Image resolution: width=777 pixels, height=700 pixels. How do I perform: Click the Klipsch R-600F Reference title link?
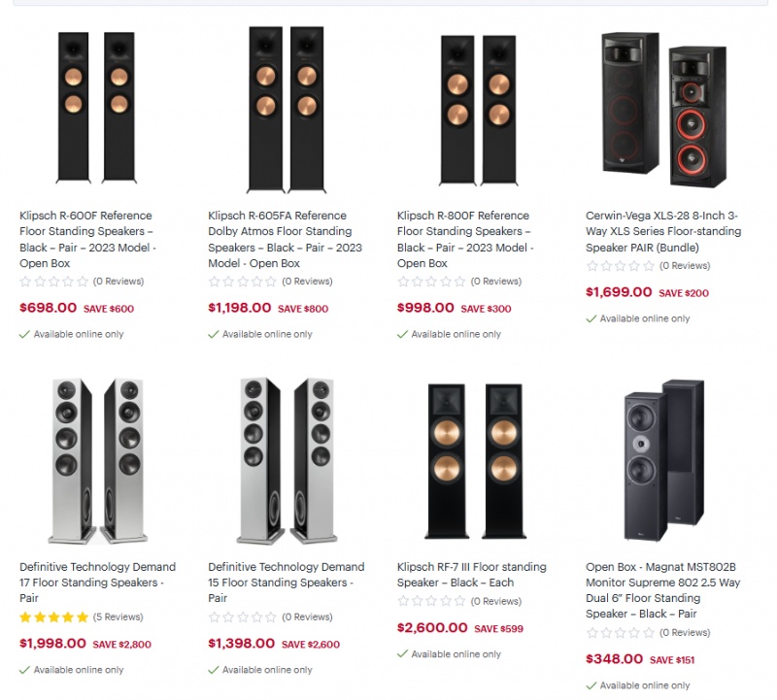pyautogui.click(x=87, y=239)
